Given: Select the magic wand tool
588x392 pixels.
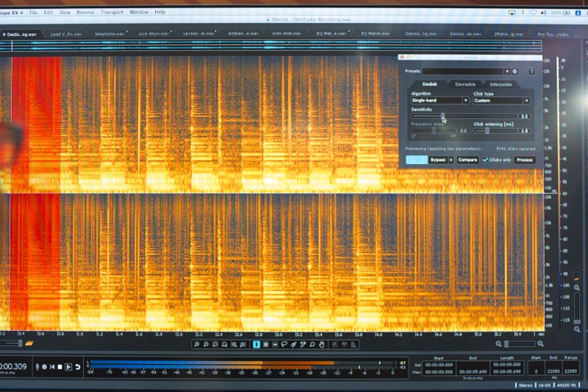Looking at the screenshot, I should (x=303, y=344).
